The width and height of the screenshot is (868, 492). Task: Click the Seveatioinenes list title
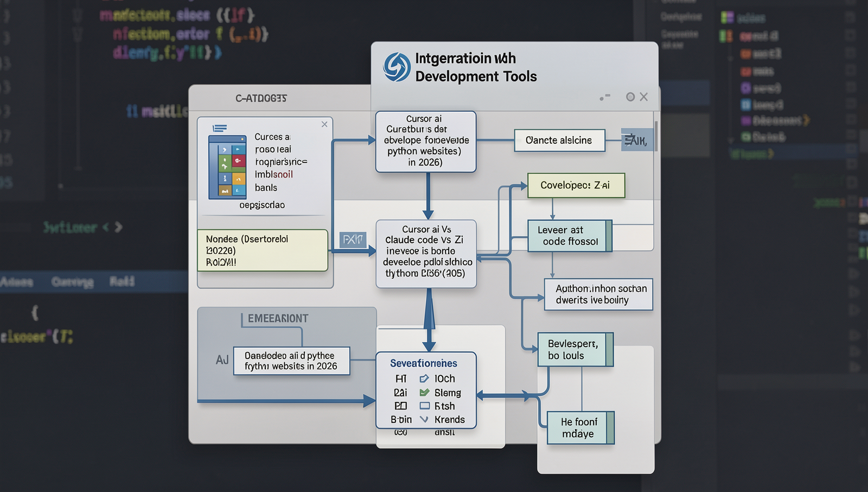424,363
